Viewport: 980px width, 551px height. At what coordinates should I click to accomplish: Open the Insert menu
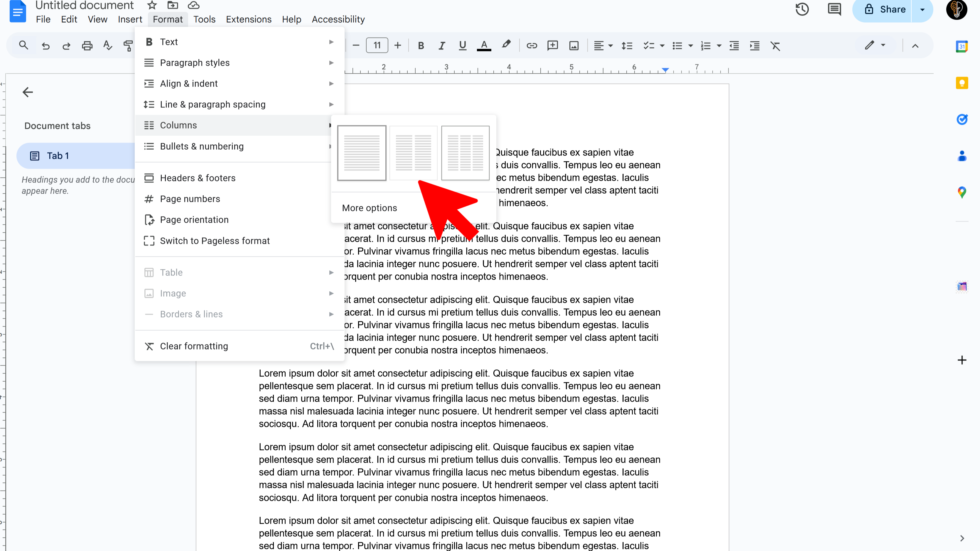(x=130, y=19)
